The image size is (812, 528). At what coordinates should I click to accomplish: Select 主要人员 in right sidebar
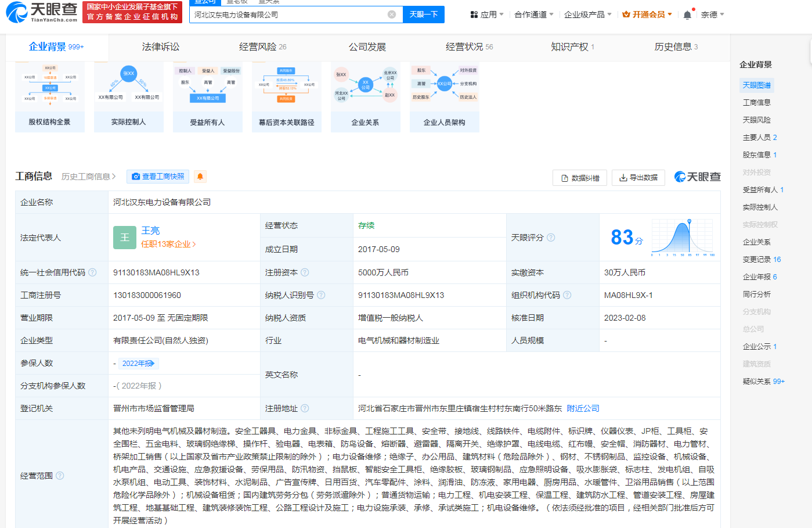pyautogui.click(x=760, y=138)
